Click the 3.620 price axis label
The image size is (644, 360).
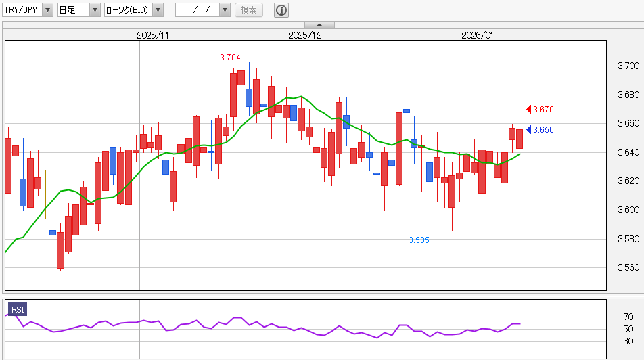[628, 181]
